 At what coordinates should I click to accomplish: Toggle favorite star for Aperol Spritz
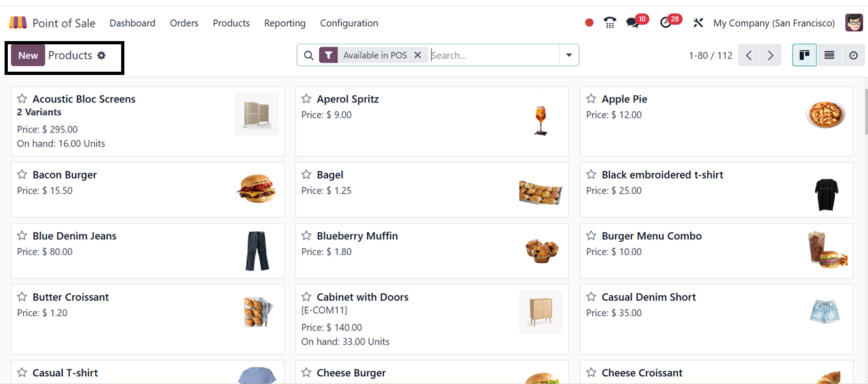(306, 99)
